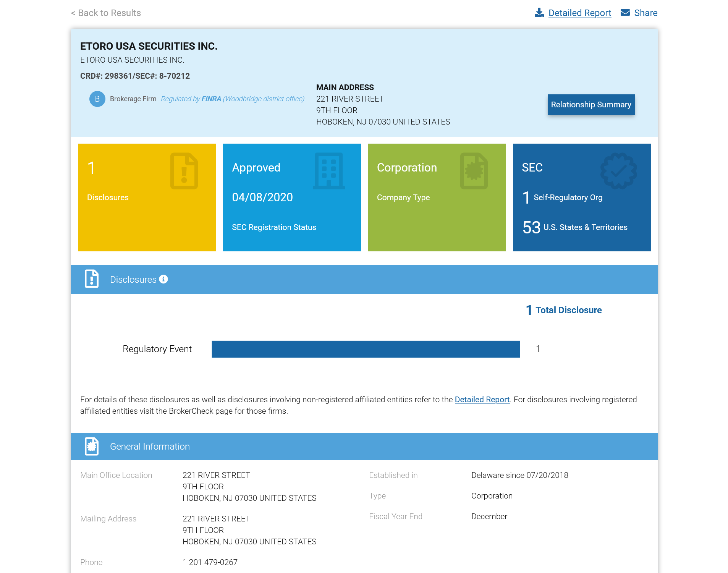Click the envelope Share icon
728x573 pixels.
coord(625,13)
